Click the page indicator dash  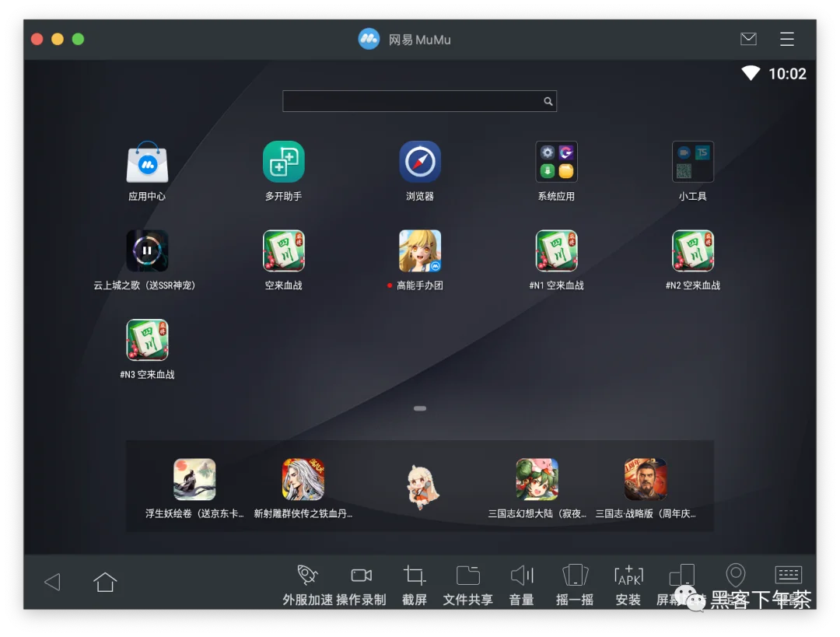click(420, 408)
